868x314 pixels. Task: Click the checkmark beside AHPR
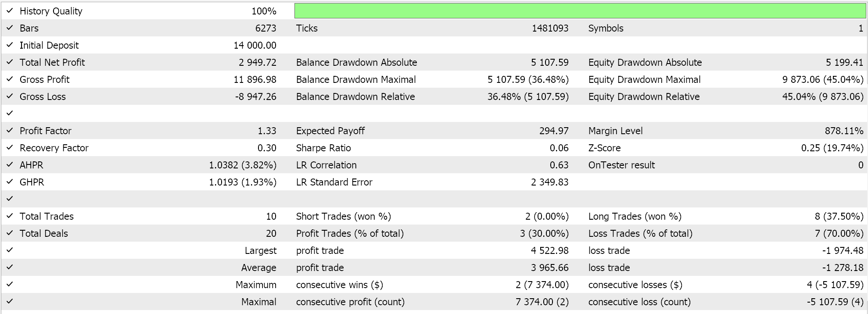10,164
